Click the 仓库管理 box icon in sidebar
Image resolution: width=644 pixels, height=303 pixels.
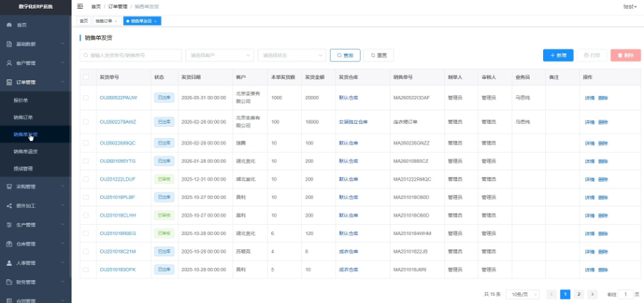click(x=9, y=244)
